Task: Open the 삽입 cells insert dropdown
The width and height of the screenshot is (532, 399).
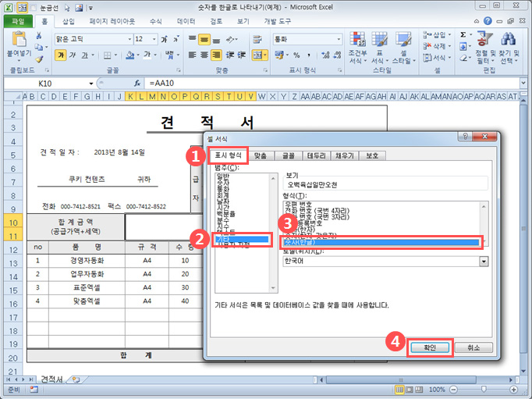Action: pos(437,34)
